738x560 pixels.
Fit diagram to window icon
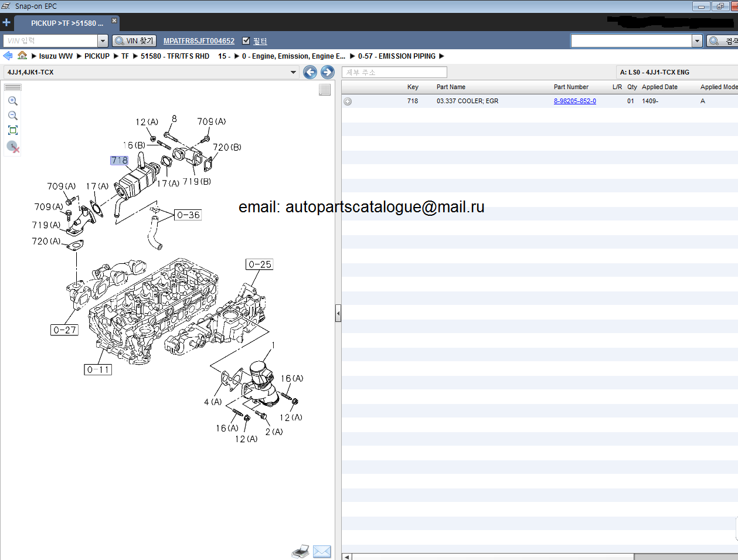(13, 130)
